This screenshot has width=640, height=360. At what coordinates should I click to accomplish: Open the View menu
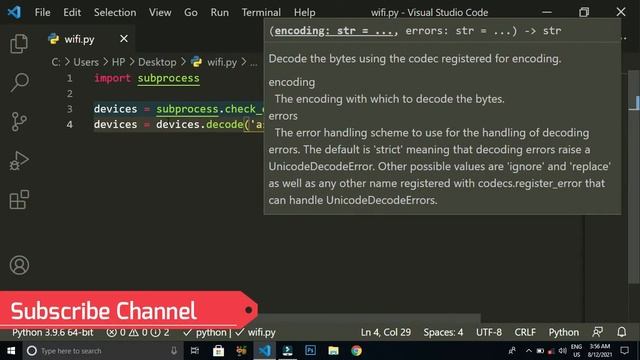pos(160,12)
